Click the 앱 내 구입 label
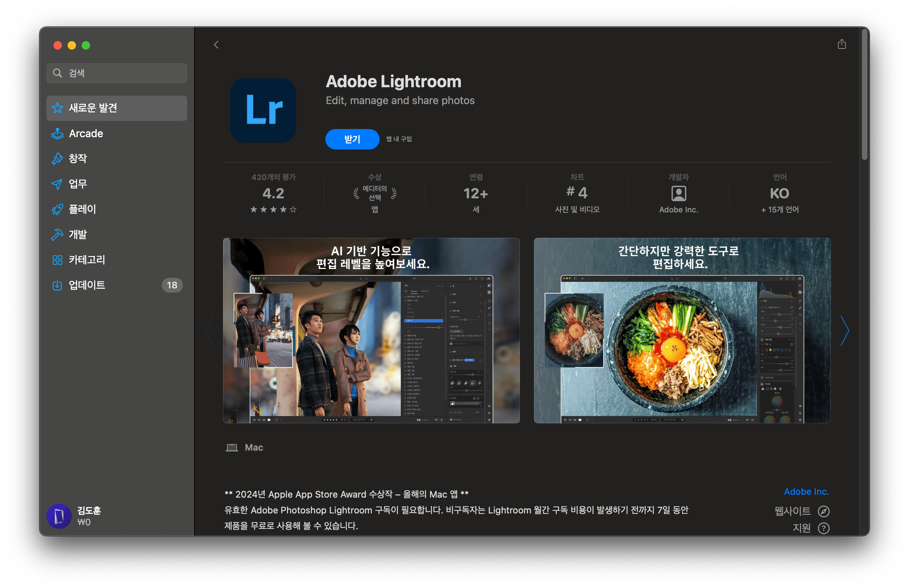This screenshot has height=588, width=909. point(399,139)
